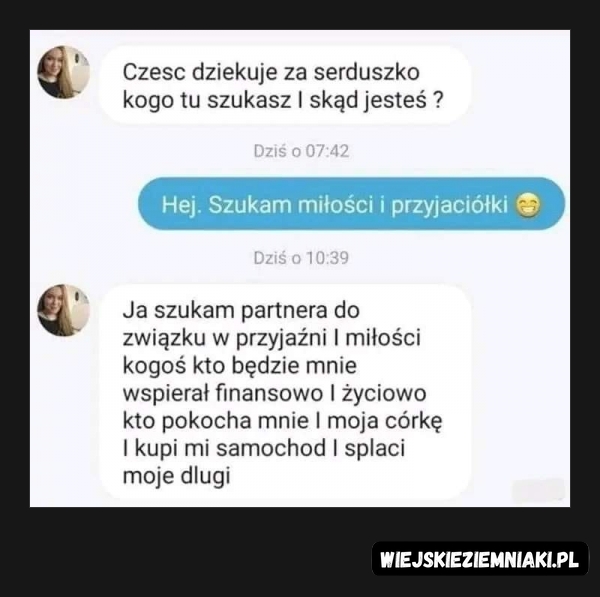Click the word 'przyjaciółki' in the blue bubble
This screenshot has height=597, width=600.
(x=450, y=206)
